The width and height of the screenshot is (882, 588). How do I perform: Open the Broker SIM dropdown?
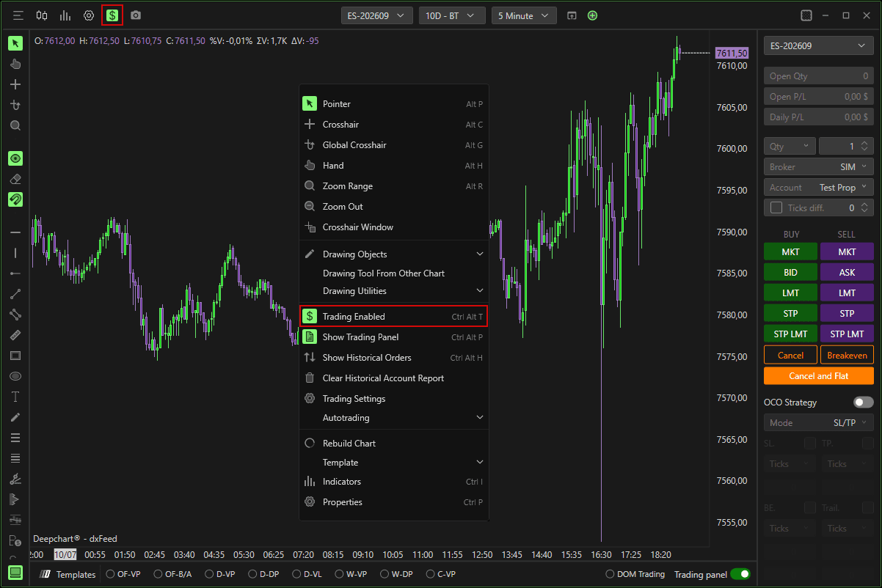819,167
